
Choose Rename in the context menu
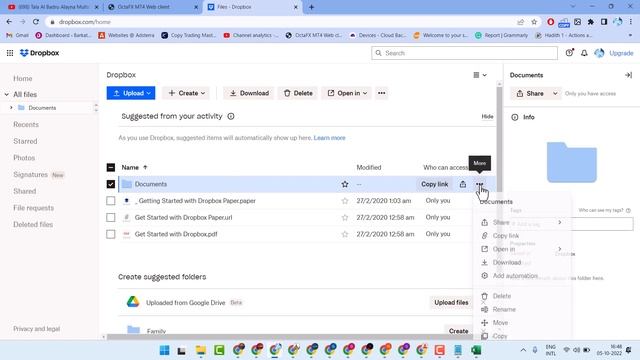pos(521,309)
